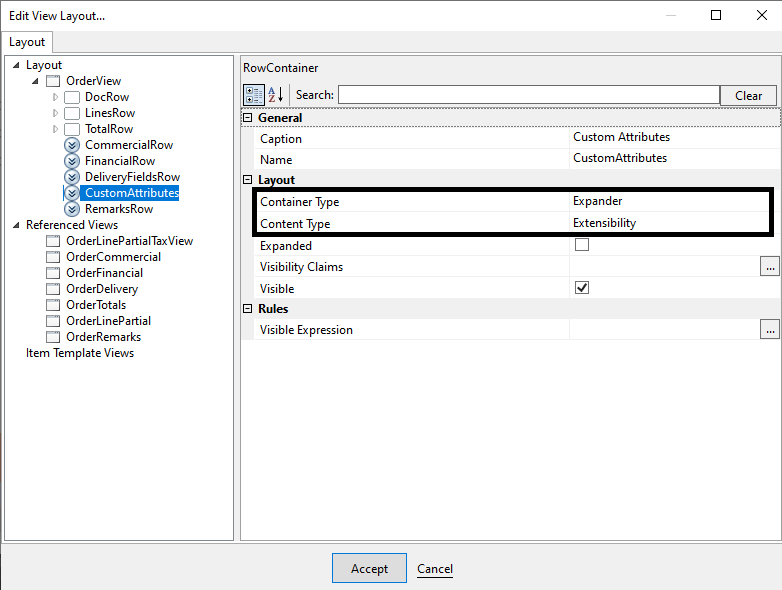The image size is (782, 590).
Task: Collapse the Layout tree root node
Action: (16, 65)
